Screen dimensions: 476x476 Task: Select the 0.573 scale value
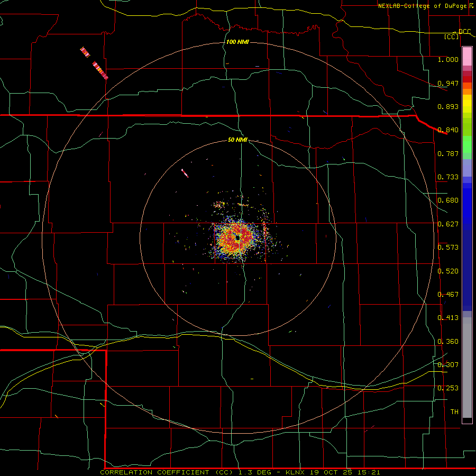click(448, 248)
